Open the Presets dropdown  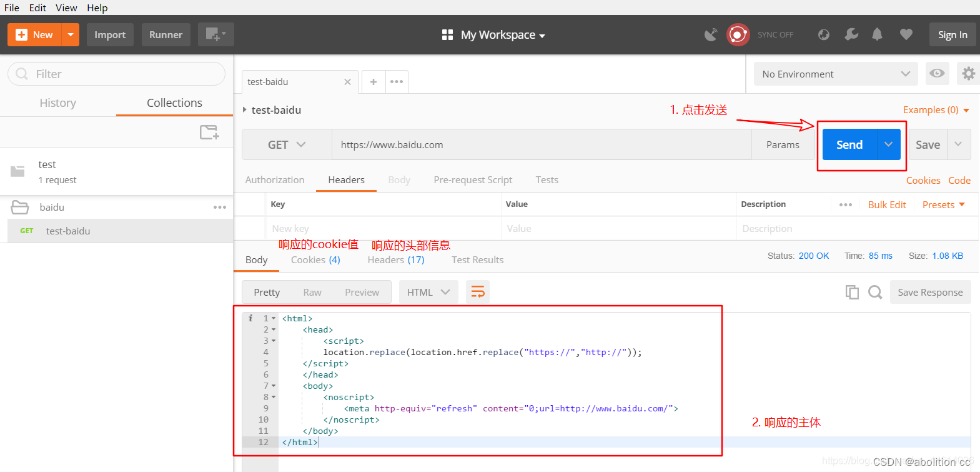tap(944, 205)
